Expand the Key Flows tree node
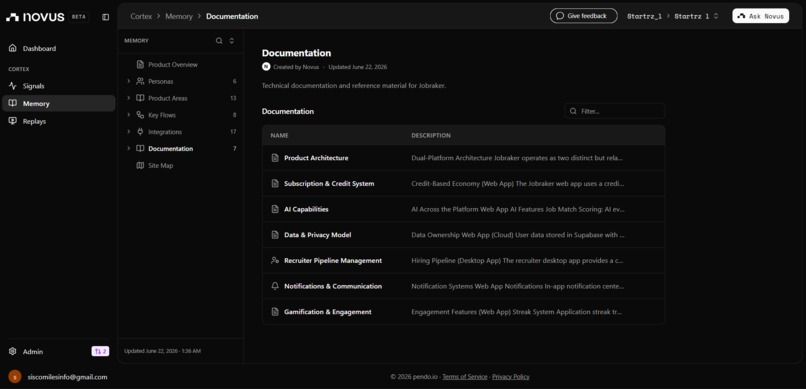The width and height of the screenshot is (806, 389). click(129, 115)
